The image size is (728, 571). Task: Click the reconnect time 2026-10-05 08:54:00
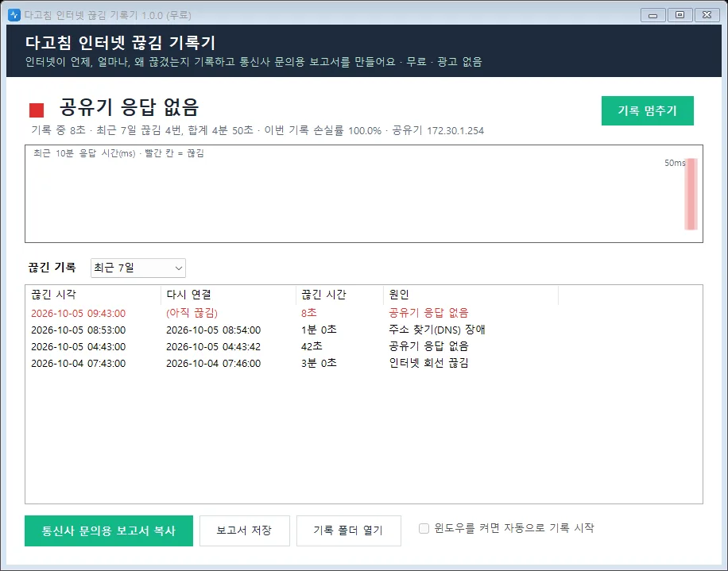click(x=214, y=330)
